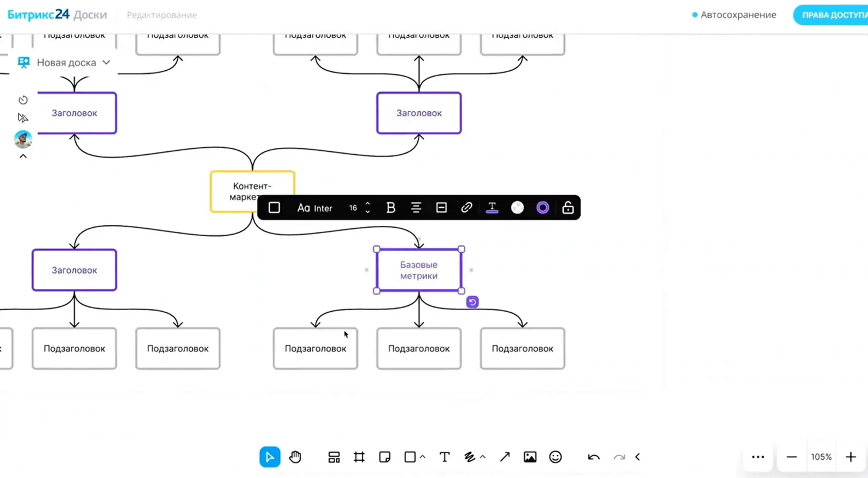Open the version history clock icon

click(x=23, y=100)
